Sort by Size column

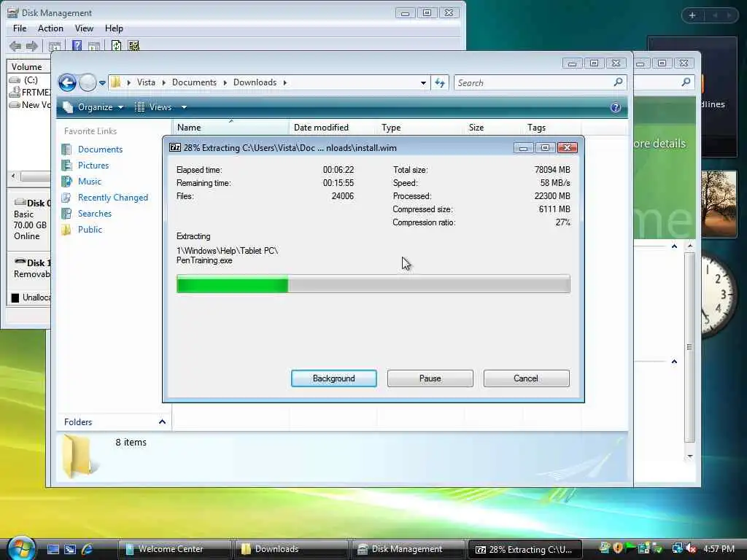point(494,128)
